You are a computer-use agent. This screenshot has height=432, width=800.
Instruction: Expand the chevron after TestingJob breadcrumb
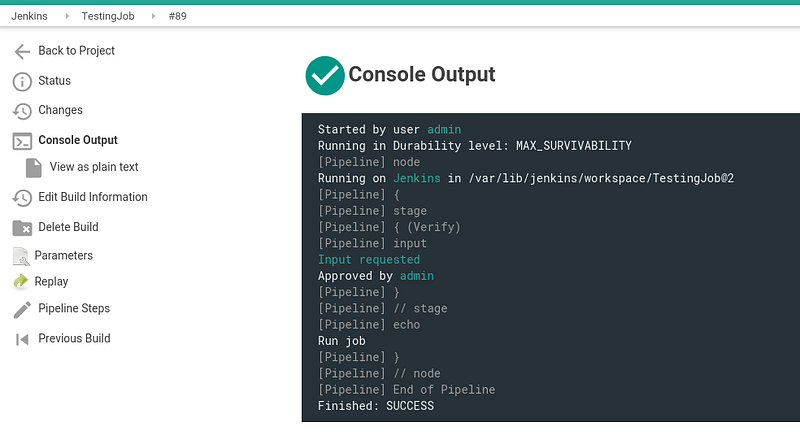click(x=153, y=16)
